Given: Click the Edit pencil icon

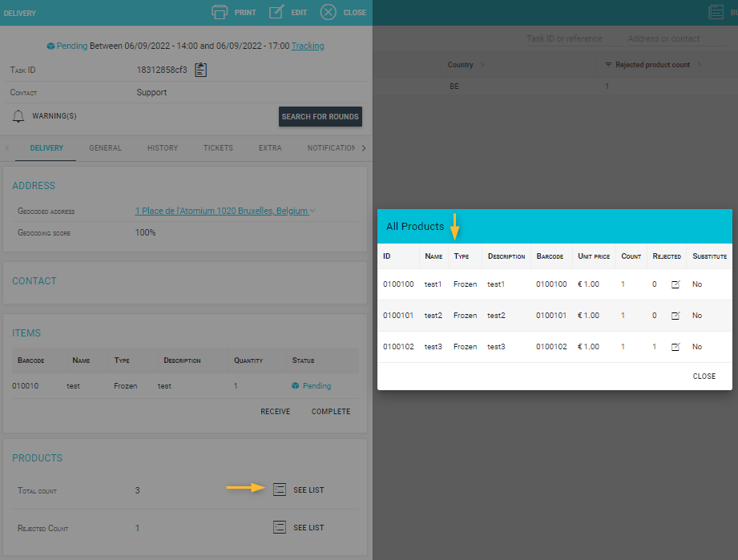Looking at the screenshot, I should [276, 12].
